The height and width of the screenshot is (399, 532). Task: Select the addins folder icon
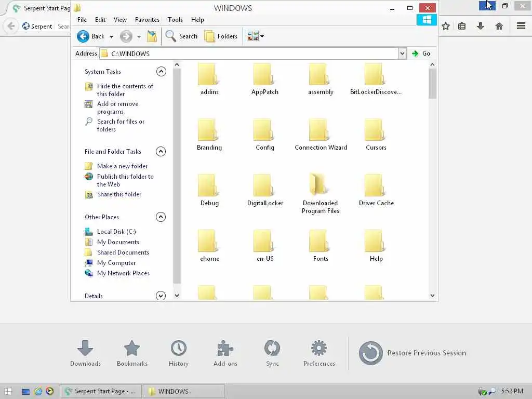tap(208, 74)
